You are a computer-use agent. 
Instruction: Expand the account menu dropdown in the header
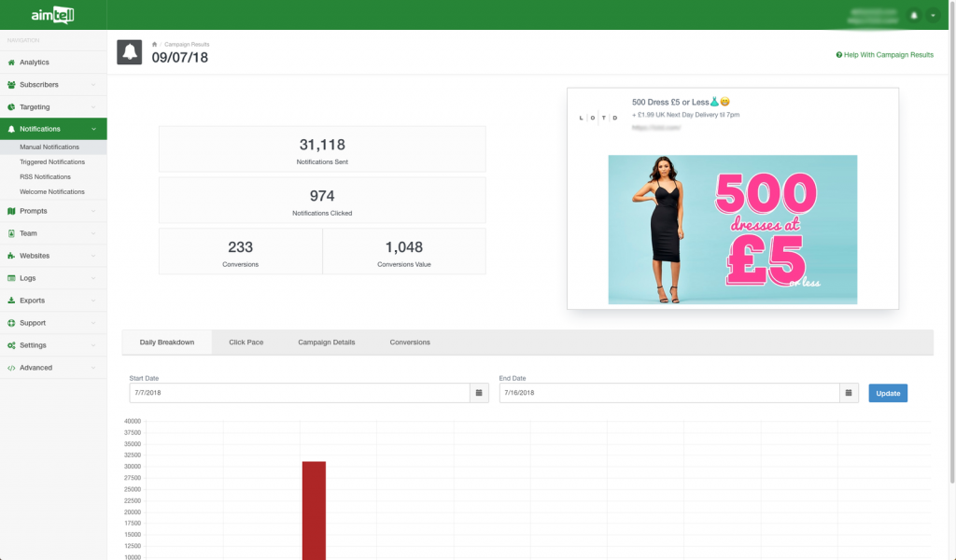pyautogui.click(x=934, y=15)
